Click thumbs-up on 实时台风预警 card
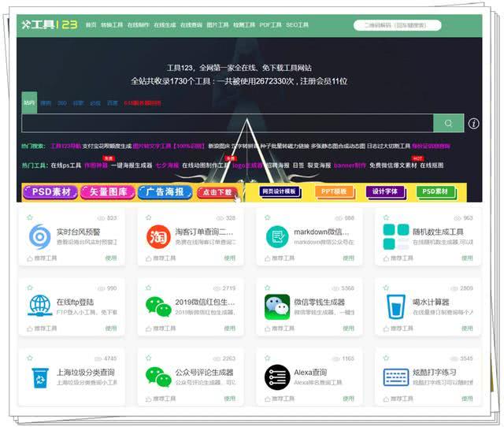 click(30, 258)
